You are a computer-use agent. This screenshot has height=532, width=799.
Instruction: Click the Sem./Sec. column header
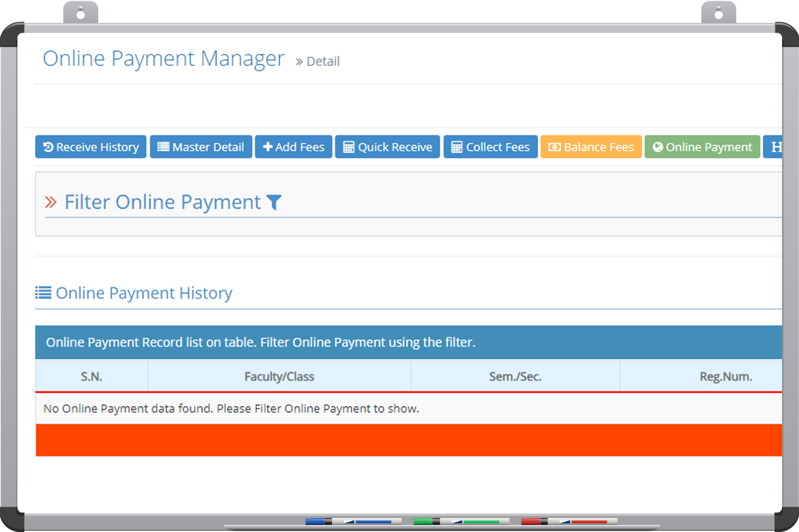(x=515, y=377)
